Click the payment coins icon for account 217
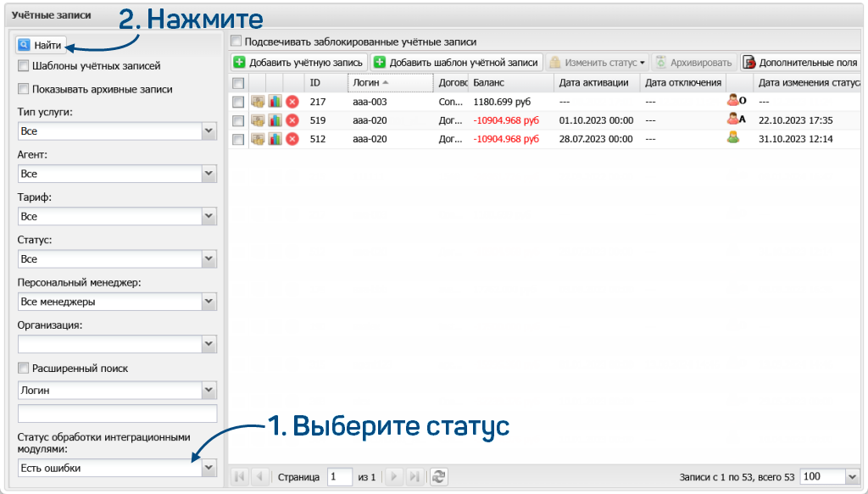 click(258, 102)
